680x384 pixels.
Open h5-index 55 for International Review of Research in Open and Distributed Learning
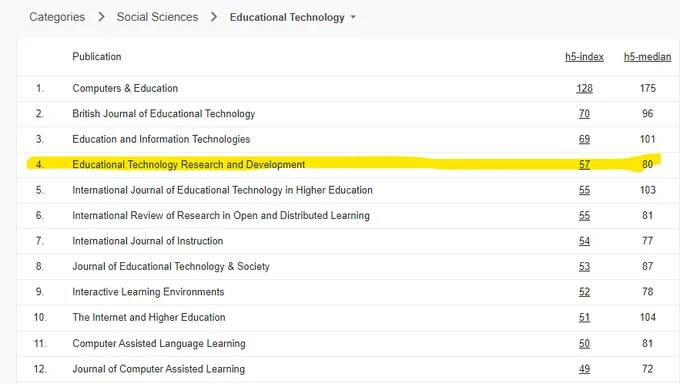[x=584, y=216]
